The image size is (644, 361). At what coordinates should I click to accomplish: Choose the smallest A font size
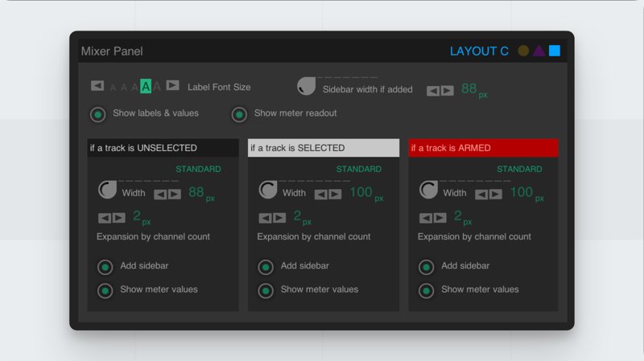coord(113,88)
